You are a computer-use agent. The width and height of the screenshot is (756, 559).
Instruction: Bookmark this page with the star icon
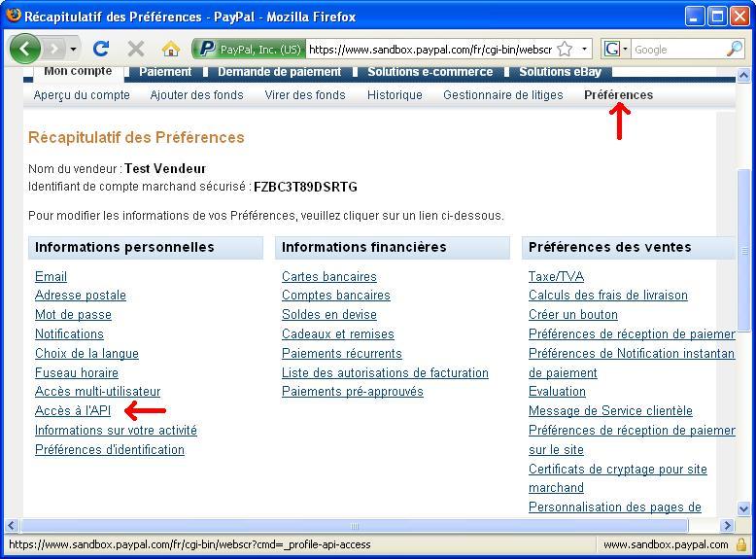[x=566, y=50]
